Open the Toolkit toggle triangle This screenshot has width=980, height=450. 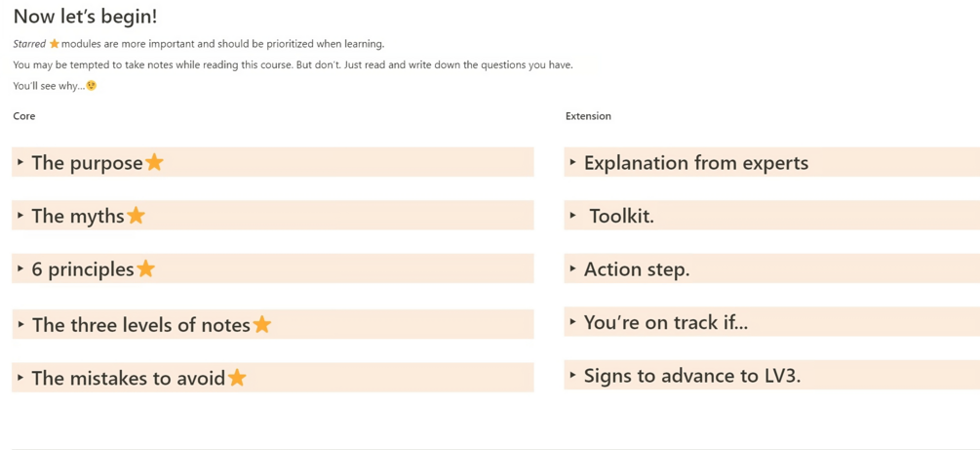pyautogui.click(x=572, y=215)
